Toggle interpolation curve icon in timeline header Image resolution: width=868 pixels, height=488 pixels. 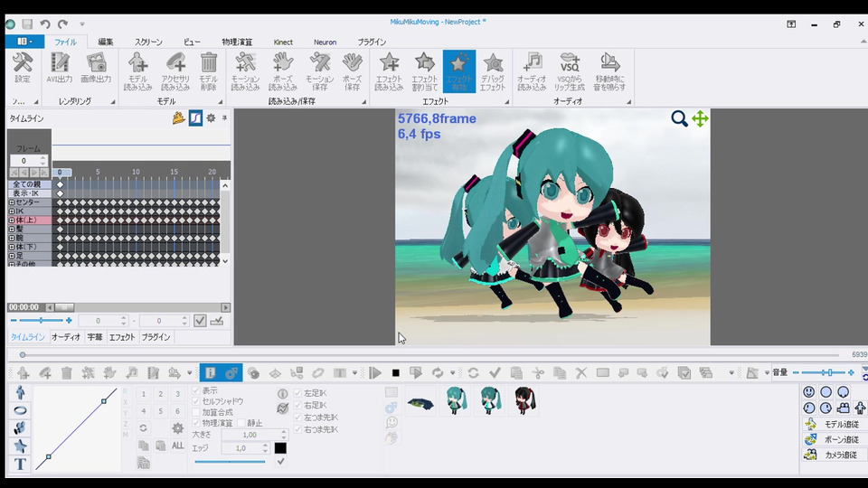click(195, 117)
